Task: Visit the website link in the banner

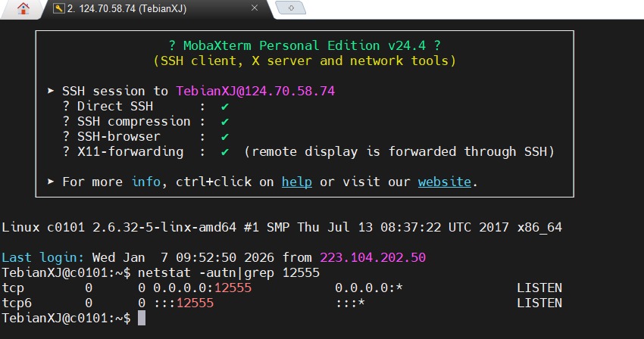Action: click(445, 182)
